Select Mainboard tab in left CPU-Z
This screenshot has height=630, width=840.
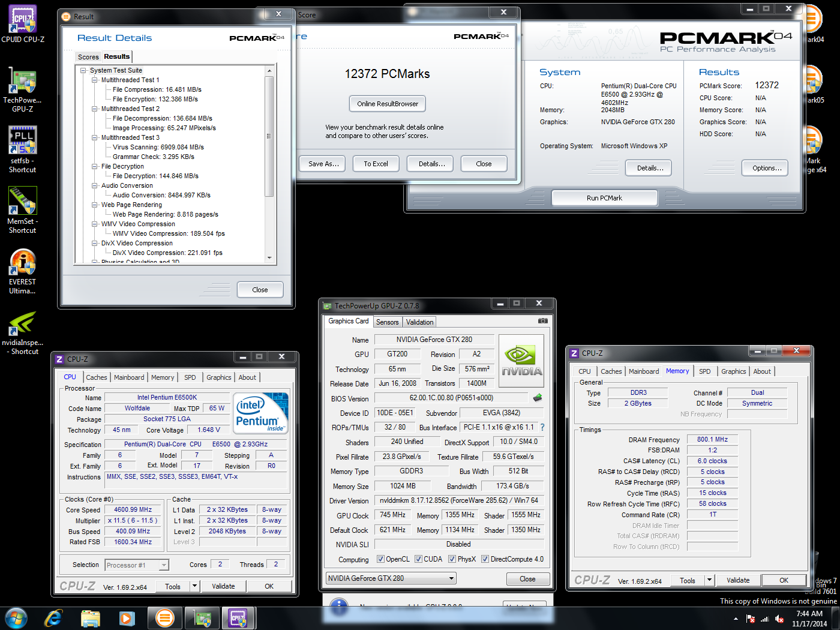pyautogui.click(x=129, y=377)
